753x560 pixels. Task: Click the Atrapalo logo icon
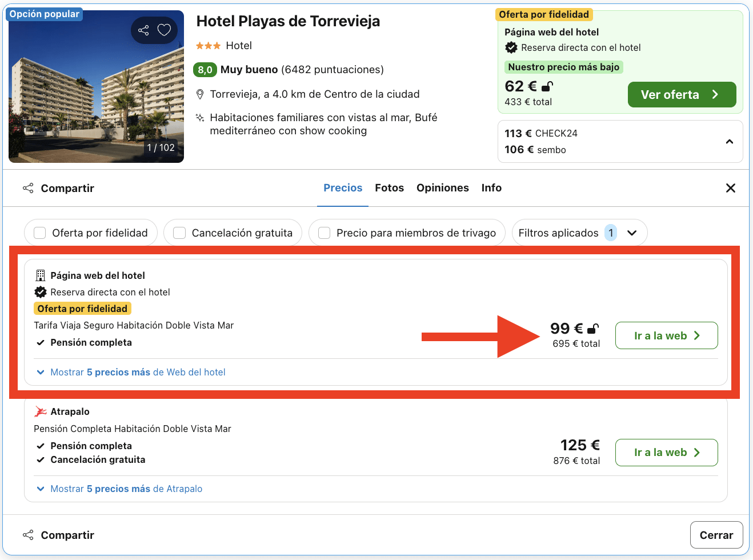[x=41, y=411]
